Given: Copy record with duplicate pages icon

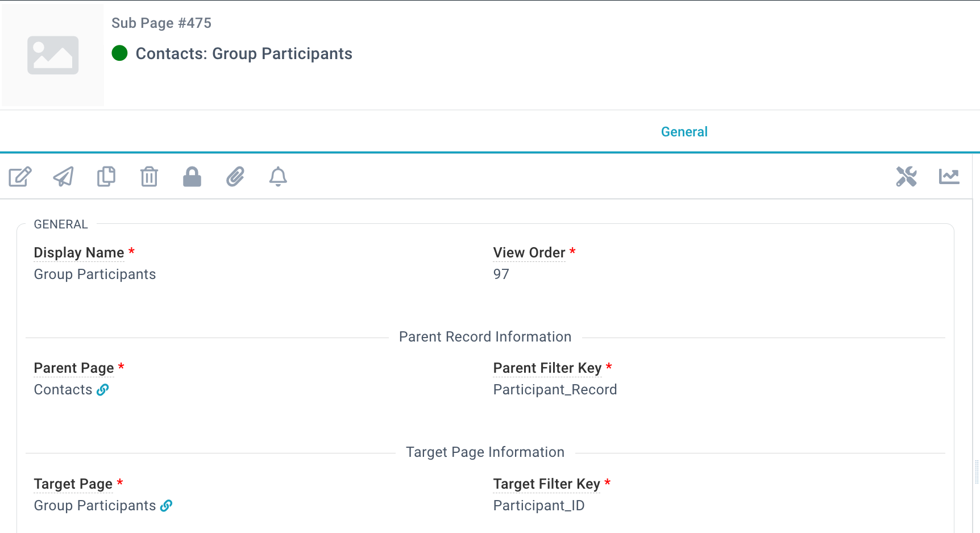Looking at the screenshot, I should coord(106,177).
